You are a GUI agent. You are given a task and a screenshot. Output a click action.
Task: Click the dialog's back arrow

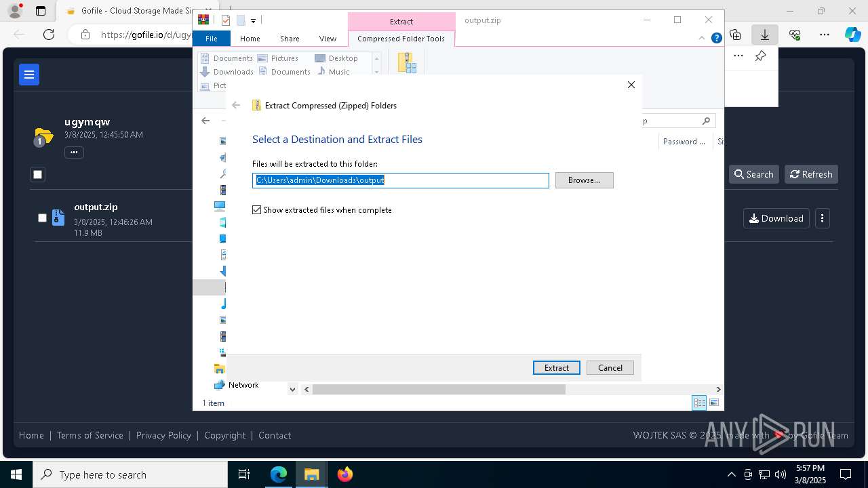236,105
